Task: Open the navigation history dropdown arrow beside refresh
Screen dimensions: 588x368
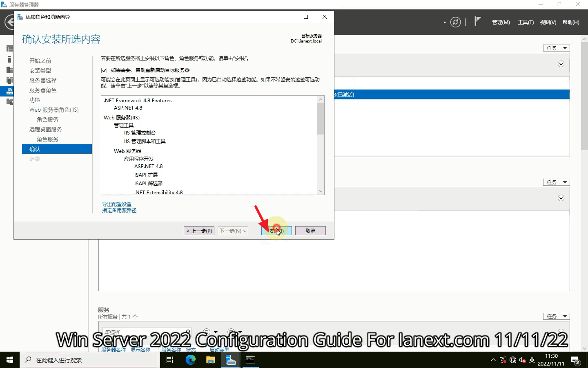Action: click(445, 22)
